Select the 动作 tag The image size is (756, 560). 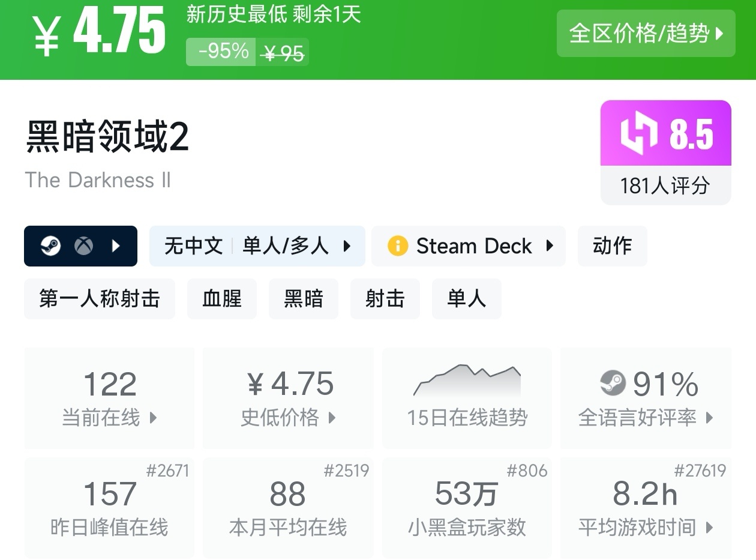pyautogui.click(x=612, y=246)
